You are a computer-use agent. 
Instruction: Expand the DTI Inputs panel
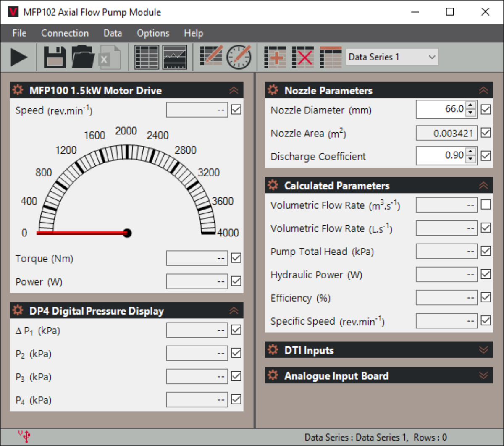pos(483,350)
